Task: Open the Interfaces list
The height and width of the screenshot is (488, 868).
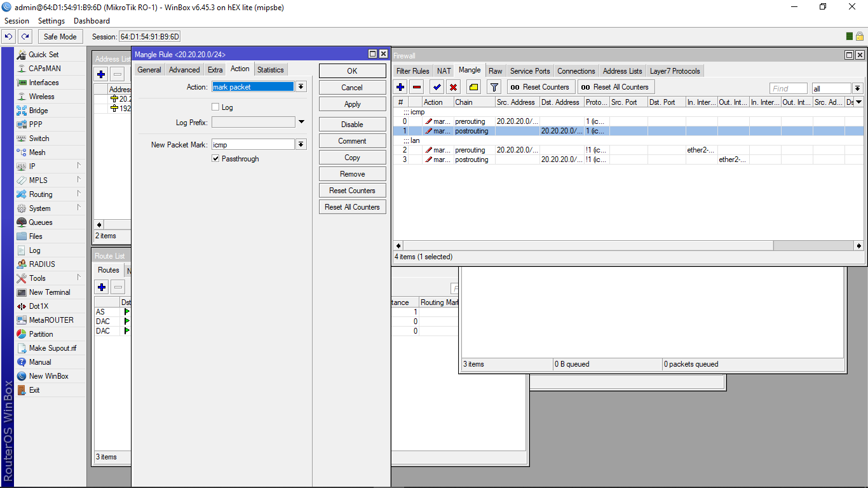Action: click(44, 83)
